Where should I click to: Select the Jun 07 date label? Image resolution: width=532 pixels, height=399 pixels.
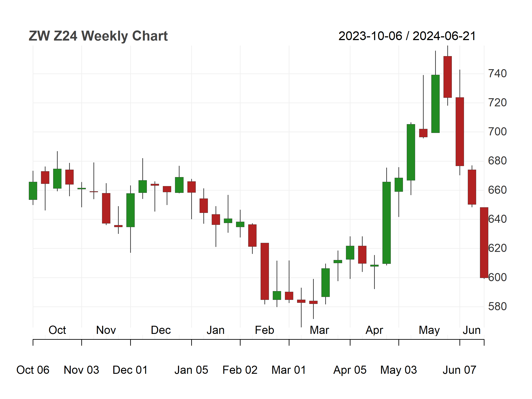click(459, 370)
